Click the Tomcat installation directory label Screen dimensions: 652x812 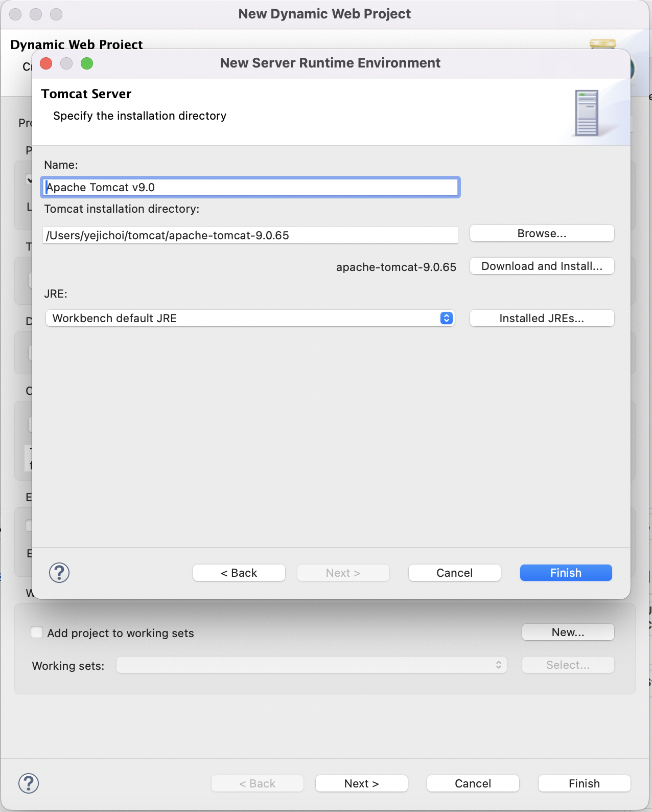(122, 209)
